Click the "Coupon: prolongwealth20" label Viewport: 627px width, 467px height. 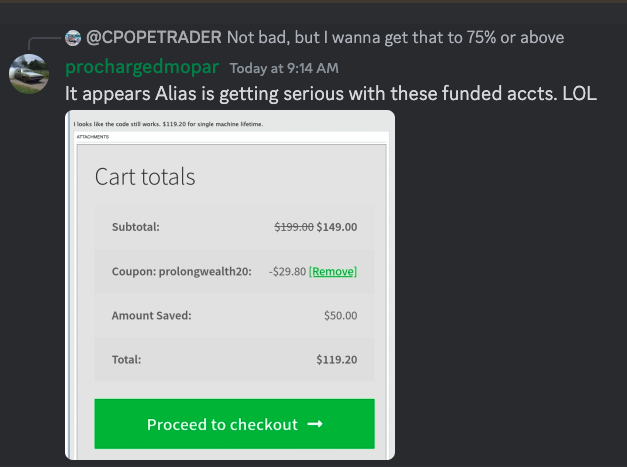point(180,271)
